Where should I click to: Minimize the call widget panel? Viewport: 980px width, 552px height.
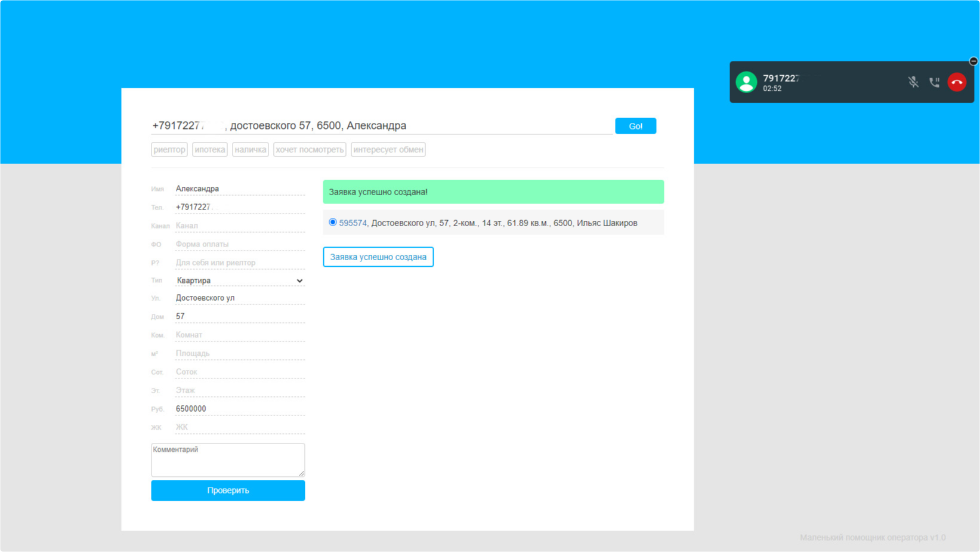973,61
